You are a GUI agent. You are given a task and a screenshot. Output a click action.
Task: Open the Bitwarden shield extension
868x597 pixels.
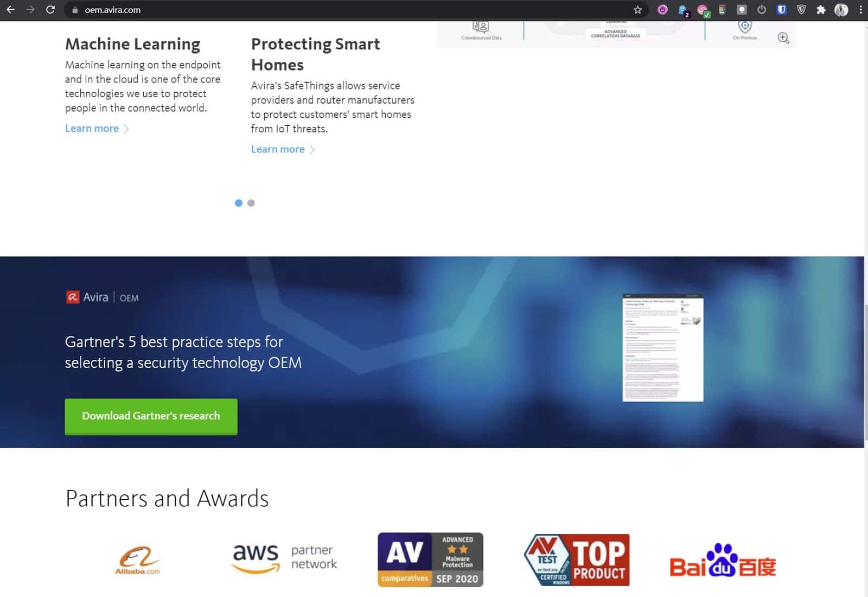(782, 10)
